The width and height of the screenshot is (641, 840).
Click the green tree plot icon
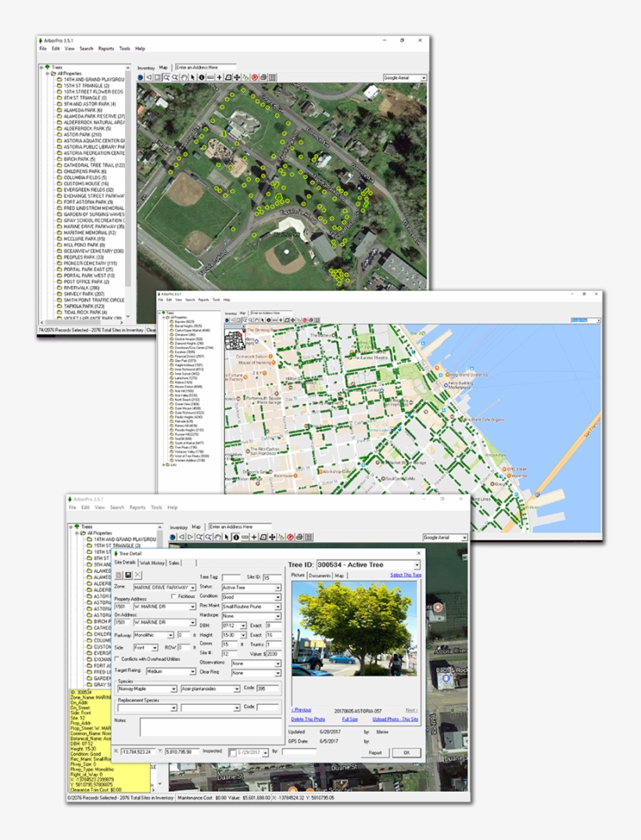282,537
